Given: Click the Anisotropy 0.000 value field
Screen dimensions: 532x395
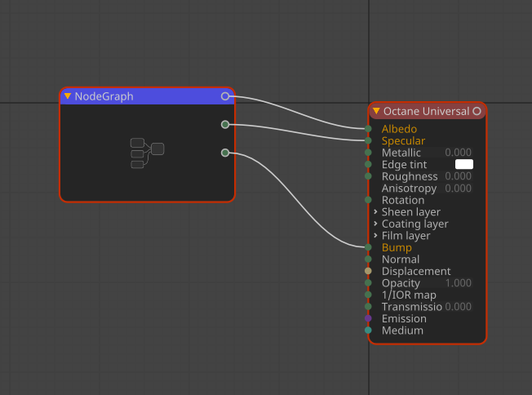Looking at the screenshot, I should click(458, 188).
